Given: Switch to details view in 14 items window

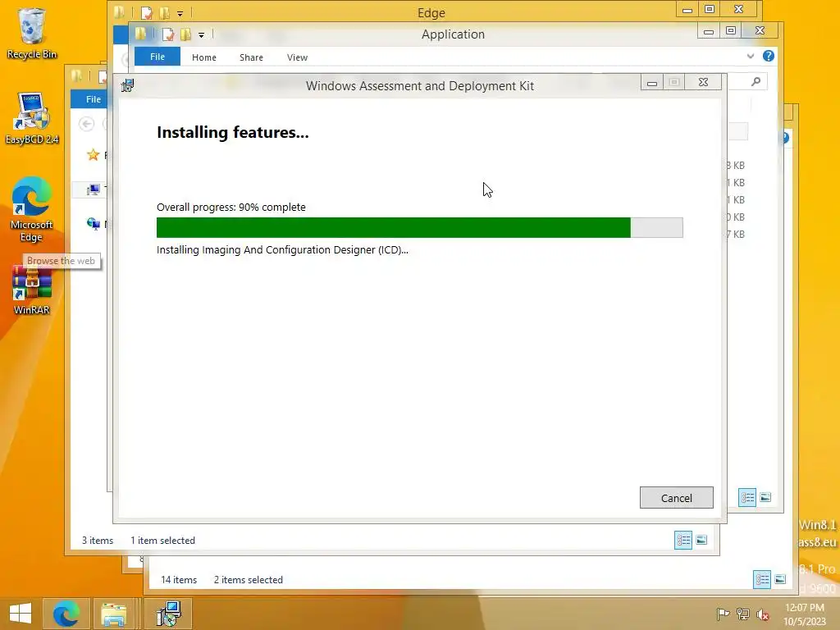Looking at the screenshot, I should click(762, 579).
